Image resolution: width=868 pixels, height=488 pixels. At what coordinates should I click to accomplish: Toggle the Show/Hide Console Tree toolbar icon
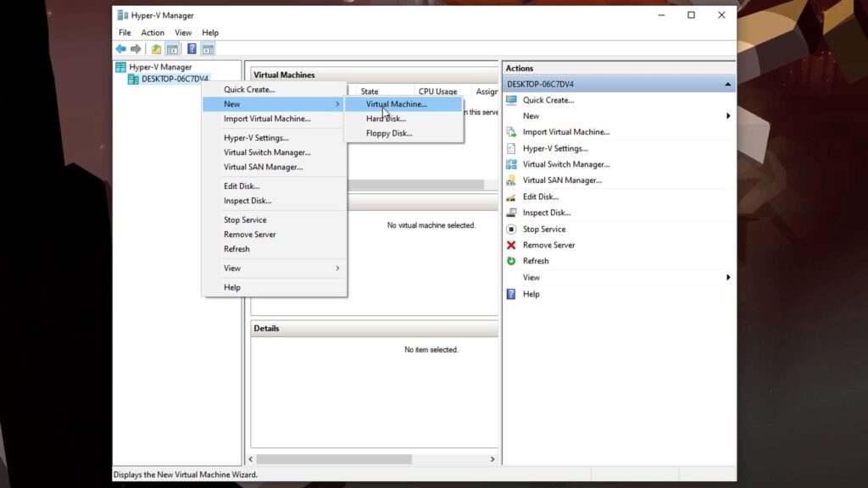(x=173, y=48)
